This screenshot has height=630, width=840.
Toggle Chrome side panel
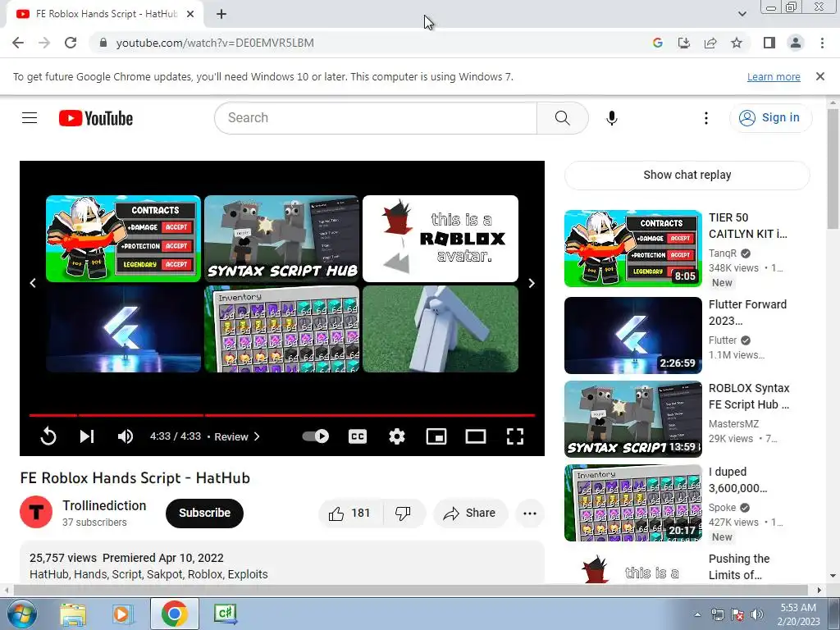coord(769,43)
